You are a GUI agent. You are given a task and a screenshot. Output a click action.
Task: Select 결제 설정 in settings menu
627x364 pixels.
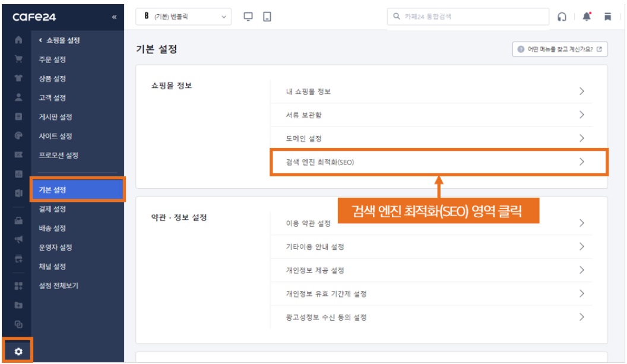pos(52,209)
